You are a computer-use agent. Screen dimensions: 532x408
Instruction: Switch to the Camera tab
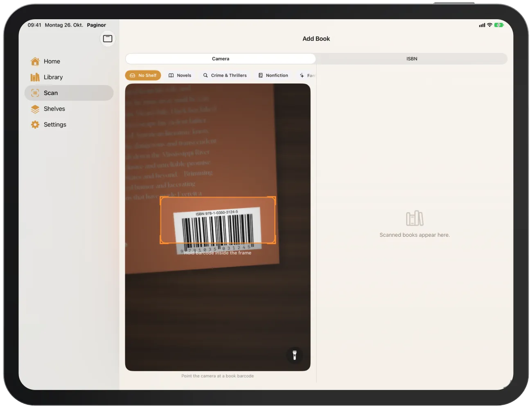221,59
